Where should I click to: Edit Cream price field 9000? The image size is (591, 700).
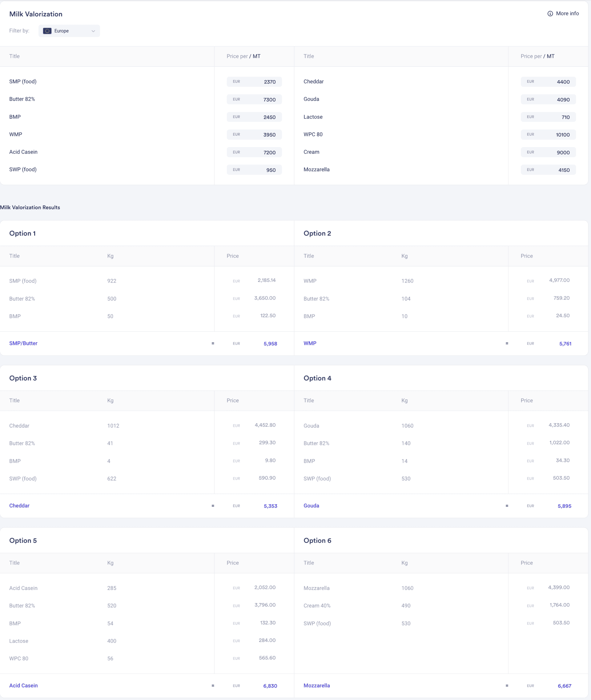pyautogui.click(x=548, y=152)
